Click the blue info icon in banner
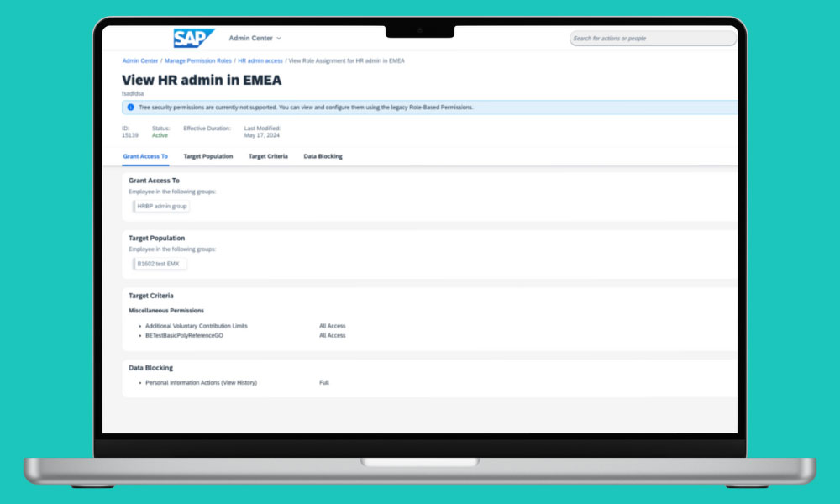 click(x=130, y=108)
